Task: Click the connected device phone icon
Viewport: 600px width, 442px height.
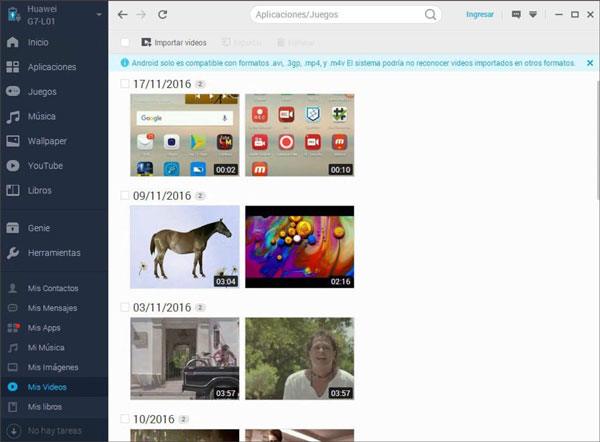Action: point(13,15)
